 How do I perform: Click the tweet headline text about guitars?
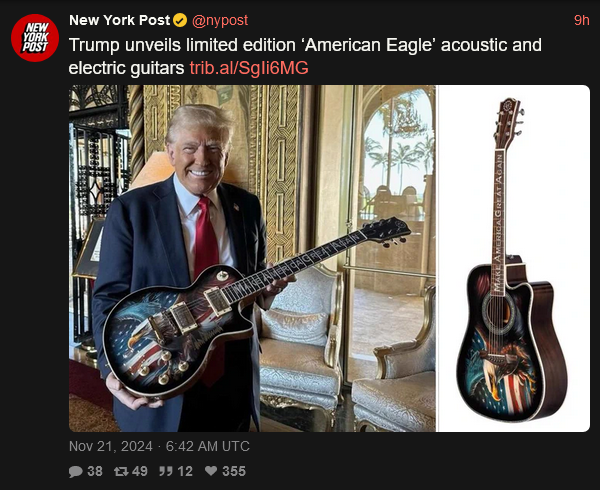[x=305, y=56]
